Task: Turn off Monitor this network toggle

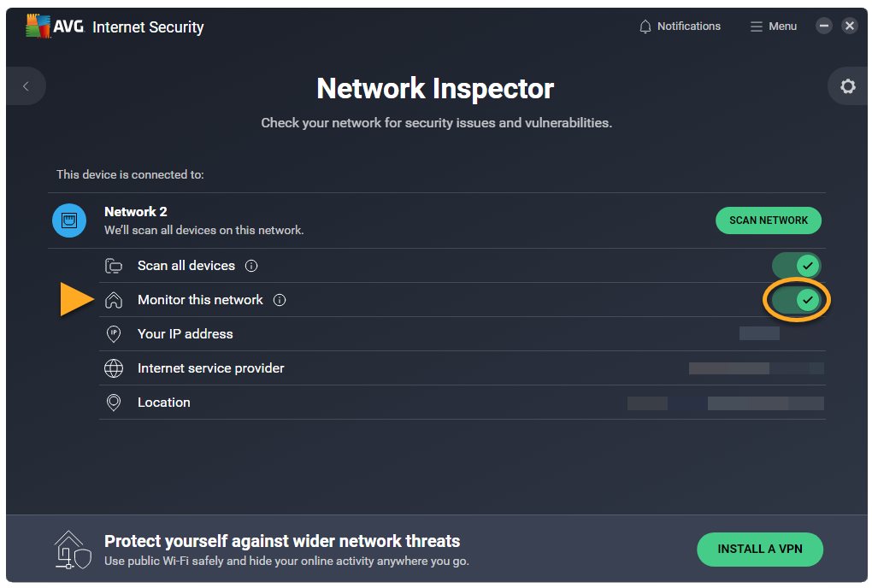Action: pyautogui.click(x=797, y=300)
